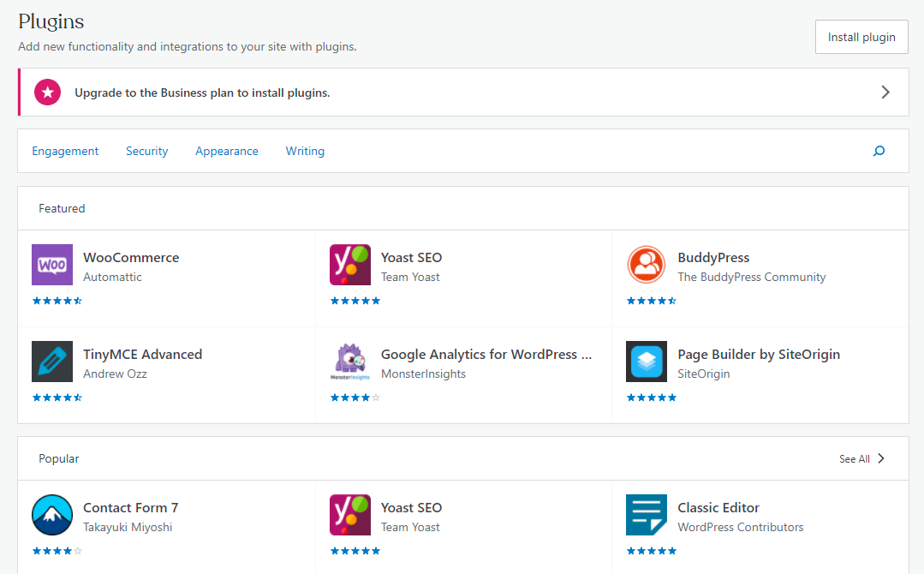Open the plugin search magnifier

(x=879, y=152)
